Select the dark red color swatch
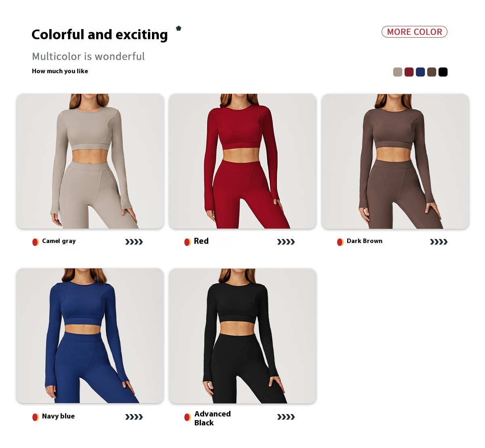This screenshot has width=485, height=448. pos(409,72)
